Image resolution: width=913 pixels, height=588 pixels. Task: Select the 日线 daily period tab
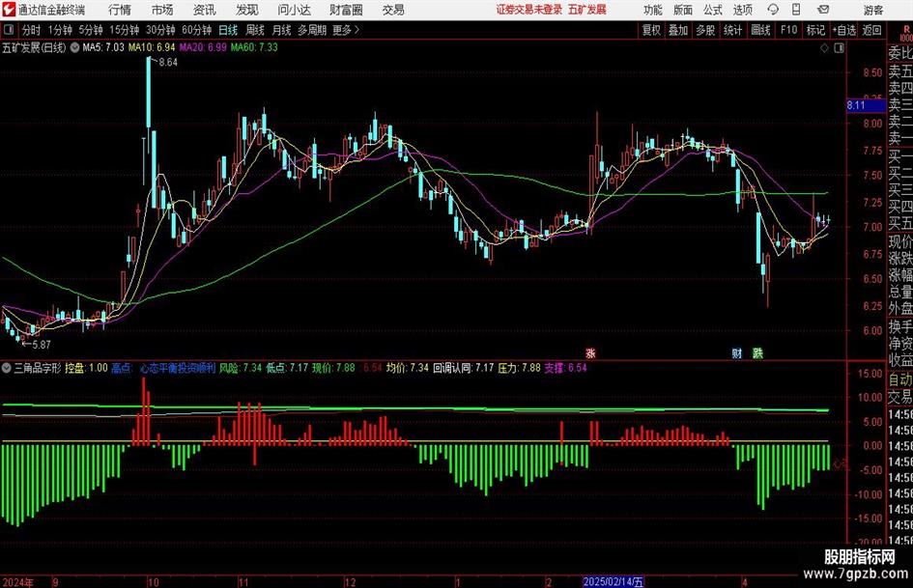[x=228, y=30]
